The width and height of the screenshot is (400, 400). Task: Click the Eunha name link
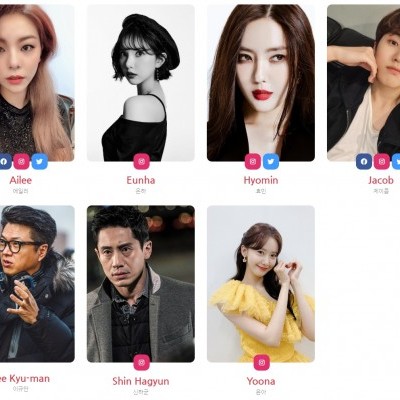141,180
